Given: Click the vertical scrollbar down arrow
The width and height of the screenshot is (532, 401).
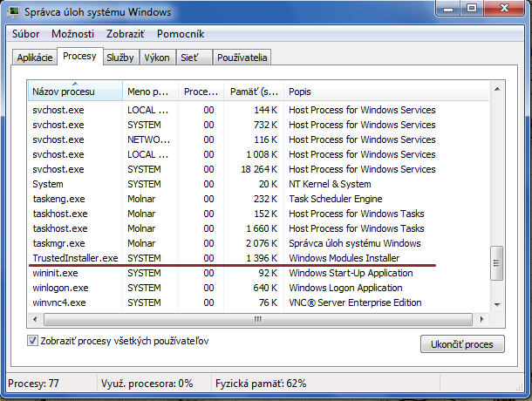Looking at the screenshot, I should [496, 302].
